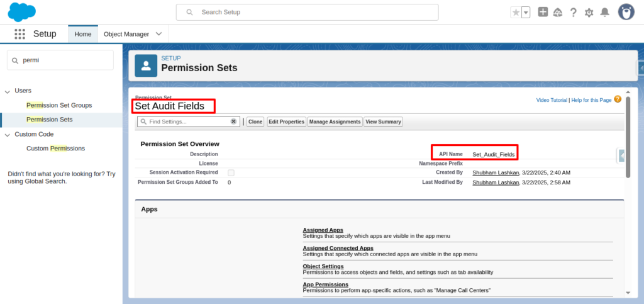Click the scrollbar down arrow
This screenshot has width=644, height=304.
628,293
